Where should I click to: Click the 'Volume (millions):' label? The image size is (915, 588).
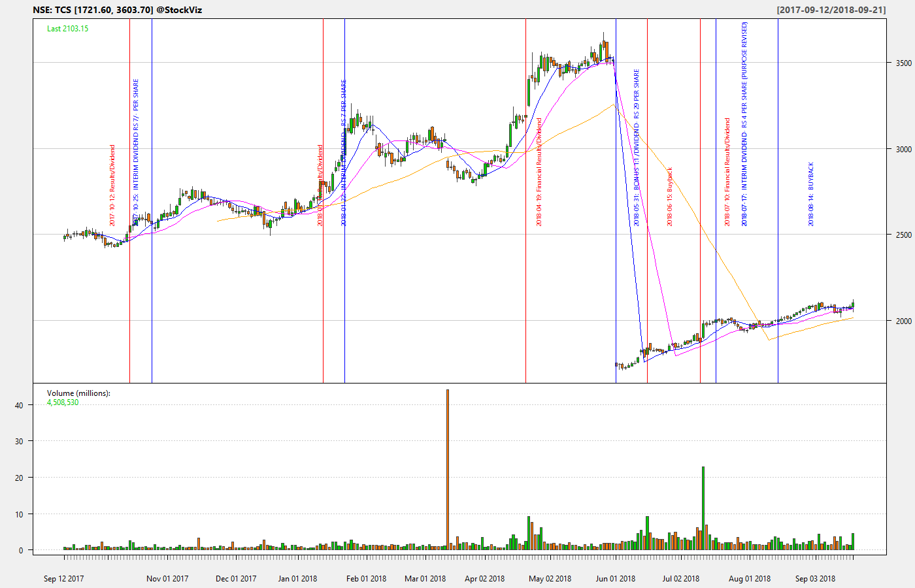(78, 393)
